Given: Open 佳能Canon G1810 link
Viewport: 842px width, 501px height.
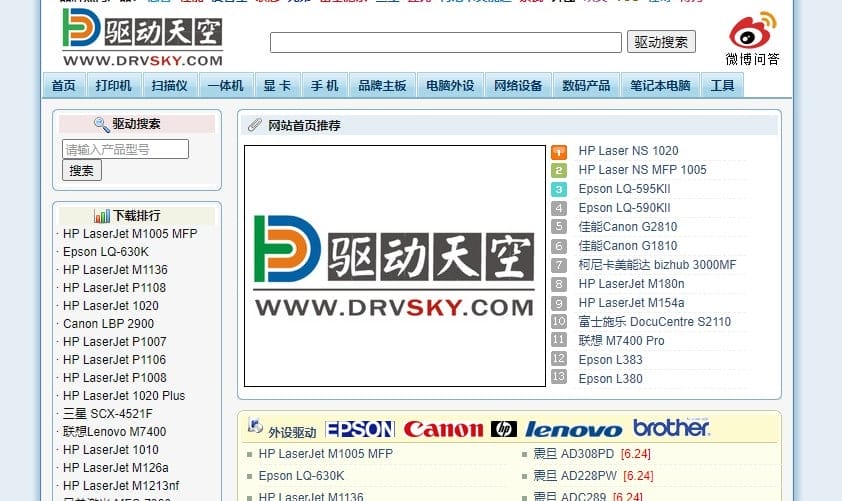Looking at the screenshot, I should tap(628, 246).
